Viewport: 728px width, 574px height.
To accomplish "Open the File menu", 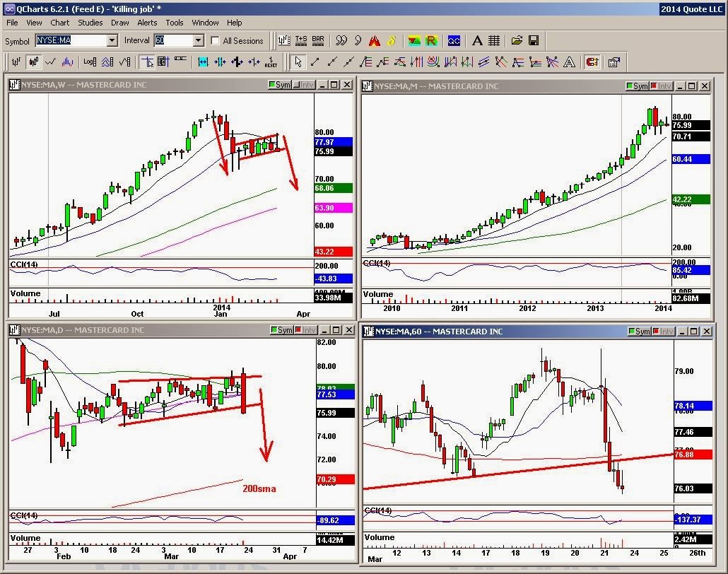I will click(x=12, y=23).
